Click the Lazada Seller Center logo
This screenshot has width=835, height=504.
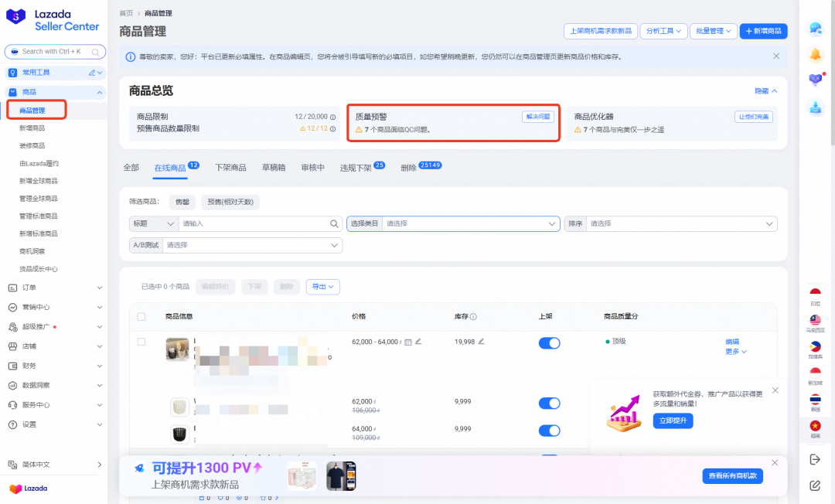click(x=53, y=20)
